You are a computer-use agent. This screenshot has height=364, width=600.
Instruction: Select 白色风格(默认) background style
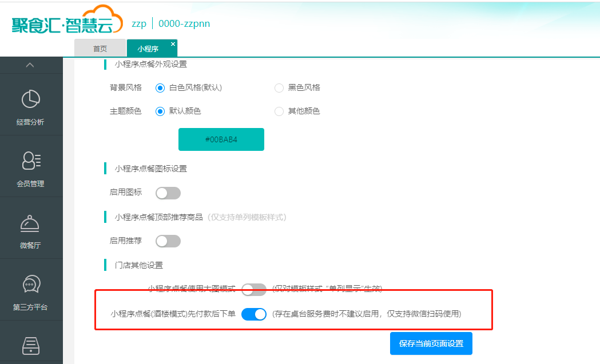[x=160, y=88]
